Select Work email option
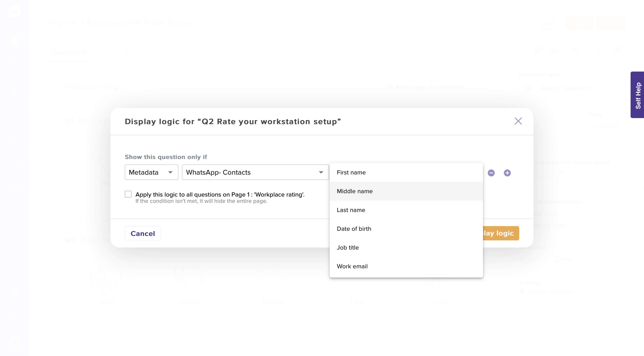The image size is (644, 356). pyautogui.click(x=352, y=266)
